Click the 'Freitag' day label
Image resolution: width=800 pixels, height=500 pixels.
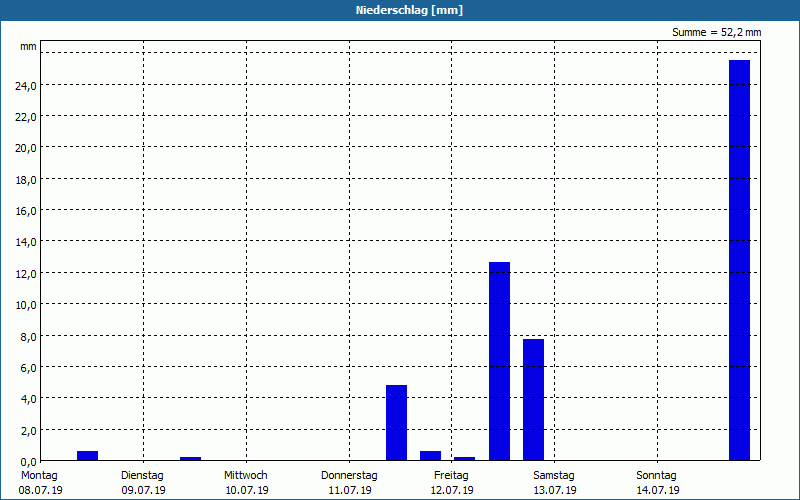pyautogui.click(x=451, y=476)
